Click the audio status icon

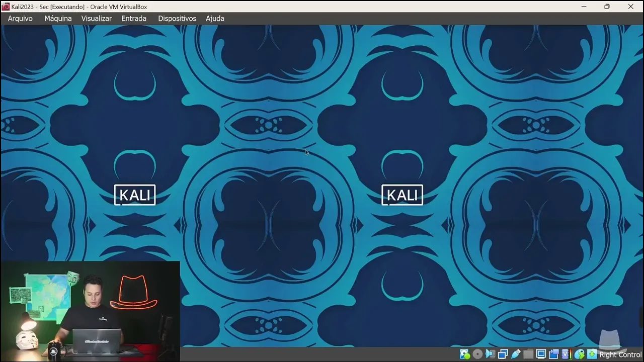(490, 354)
